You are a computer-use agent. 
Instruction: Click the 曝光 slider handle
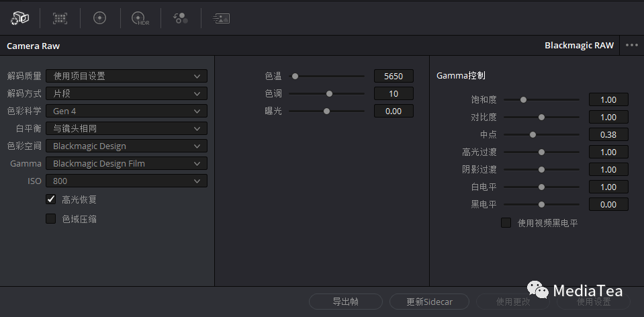[326, 111]
